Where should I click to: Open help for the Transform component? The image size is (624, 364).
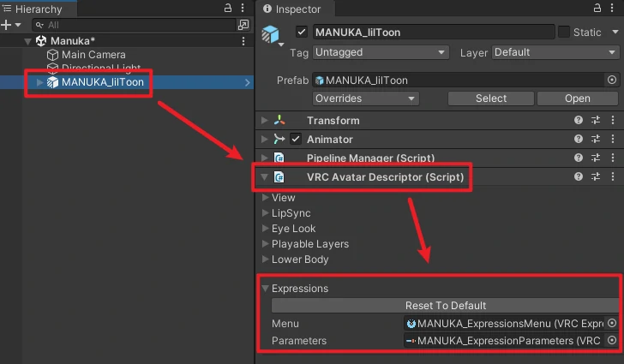point(579,121)
